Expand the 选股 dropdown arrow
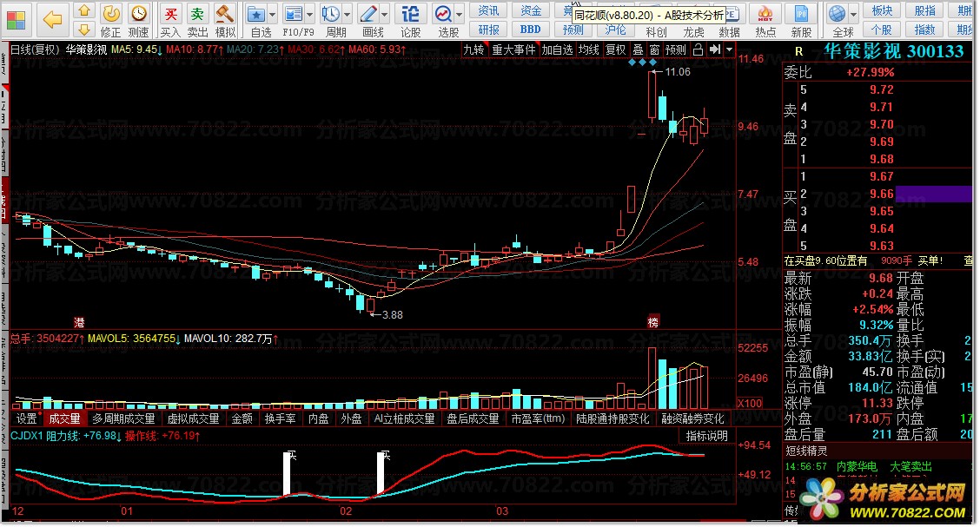The height and width of the screenshot is (527, 980). (460, 14)
